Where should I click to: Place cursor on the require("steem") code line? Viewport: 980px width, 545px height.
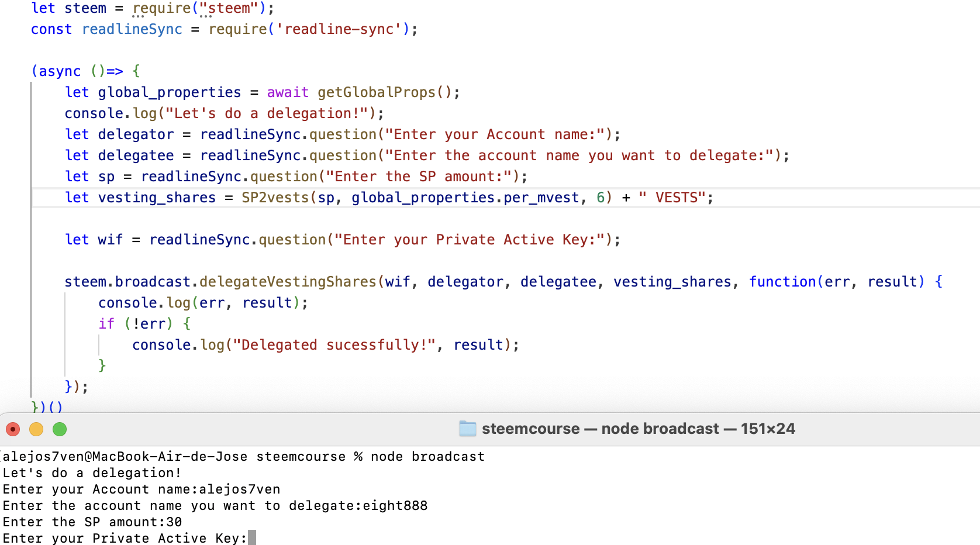[x=153, y=8]
